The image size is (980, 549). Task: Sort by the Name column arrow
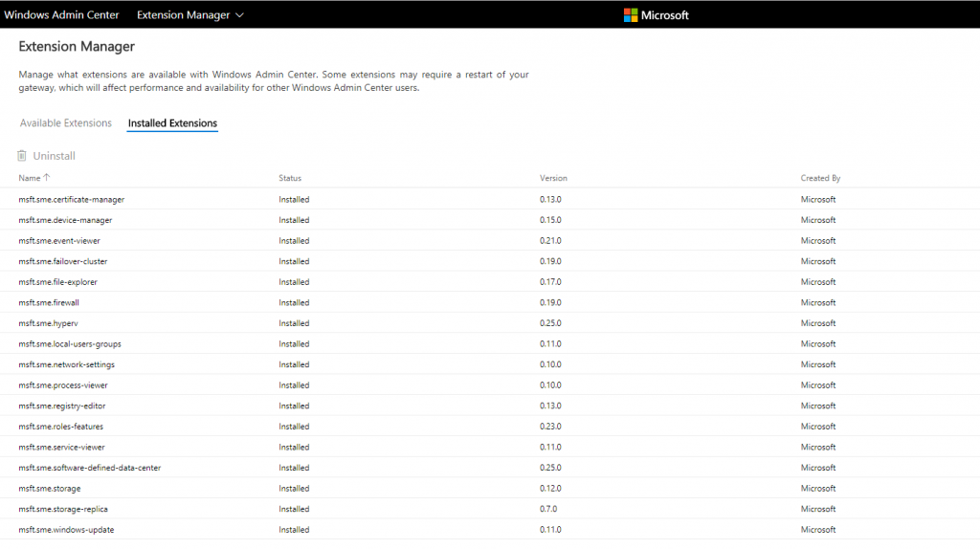pyautogui.click(x=47, y=177)
